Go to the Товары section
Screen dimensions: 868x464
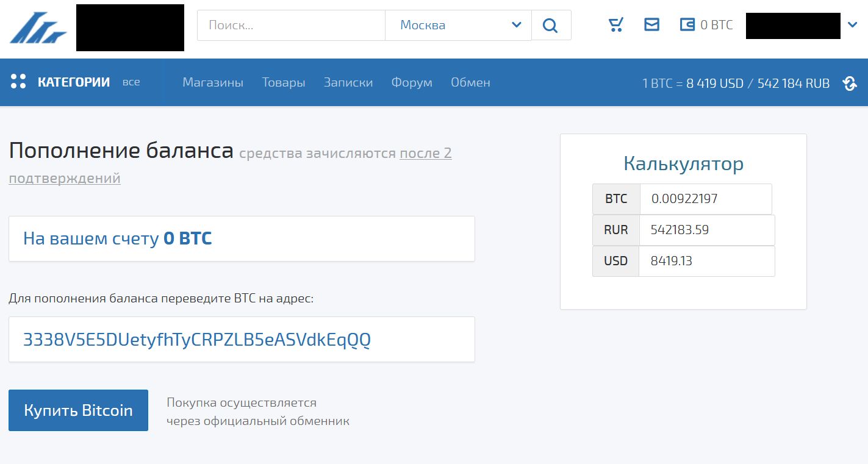point(284,82)
